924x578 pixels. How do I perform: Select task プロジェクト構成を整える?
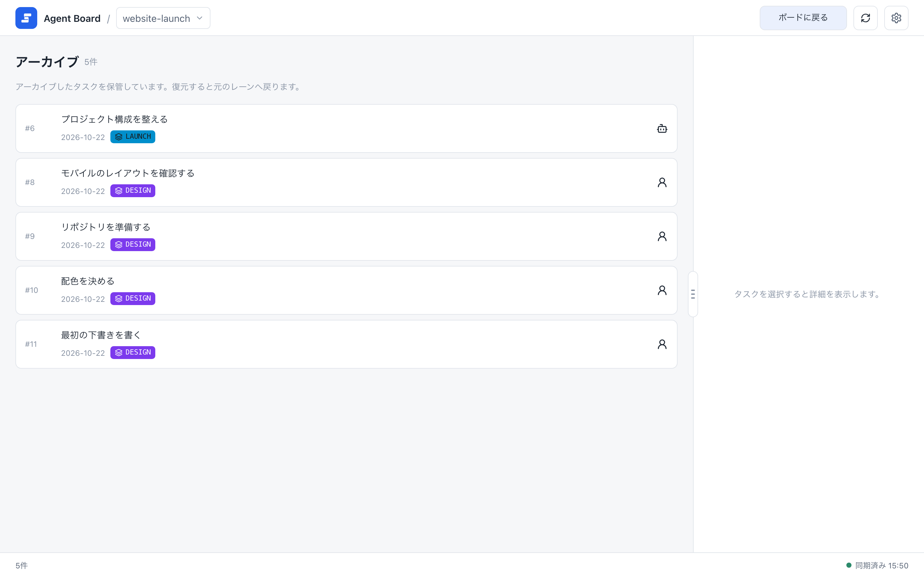tap(346, 128)
